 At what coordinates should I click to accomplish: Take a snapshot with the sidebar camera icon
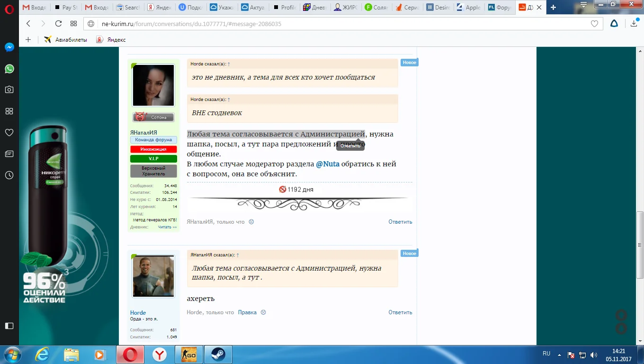point(9,90)
